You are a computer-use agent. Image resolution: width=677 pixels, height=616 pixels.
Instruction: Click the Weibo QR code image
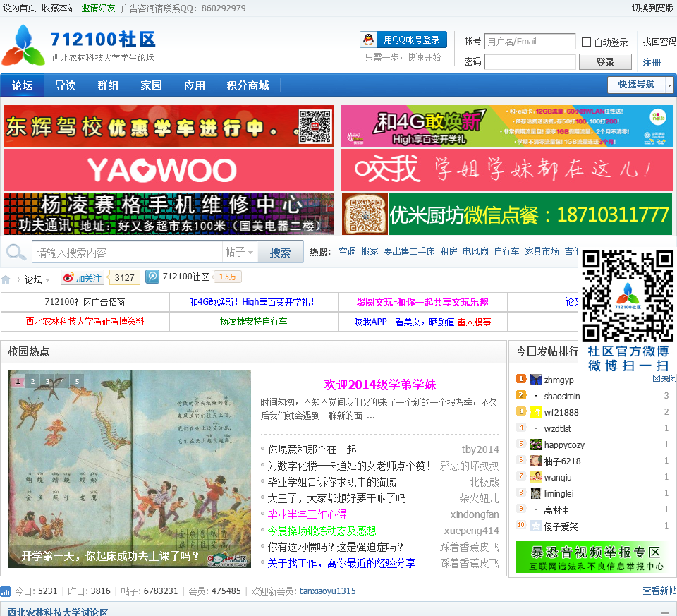(x=628, y=296)
